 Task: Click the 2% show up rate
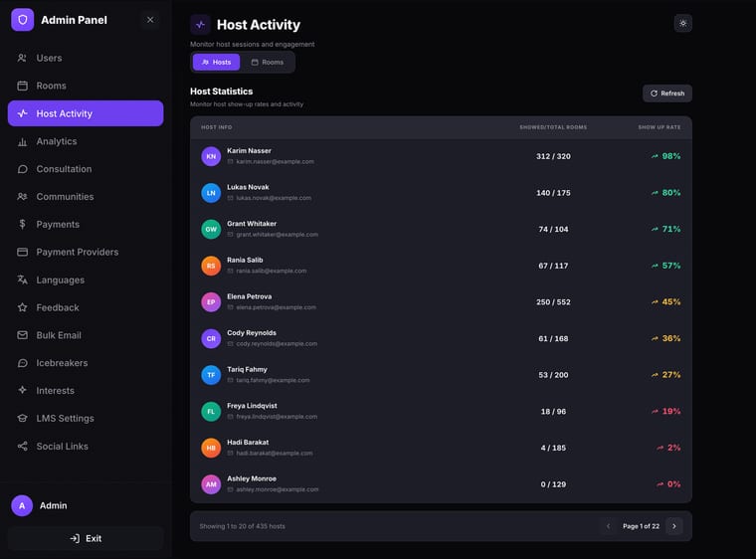coord(674,448)
